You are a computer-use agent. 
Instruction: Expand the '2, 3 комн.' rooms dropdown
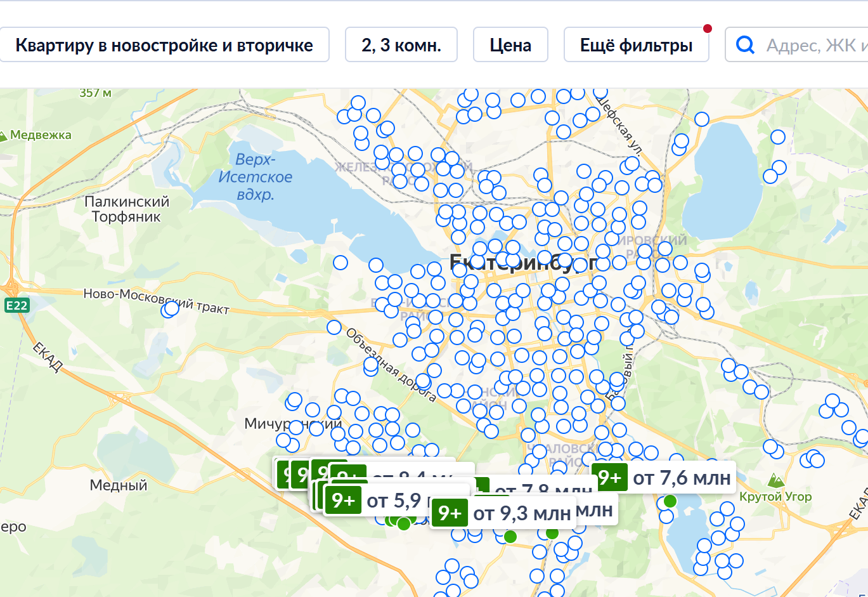(401, 45)
